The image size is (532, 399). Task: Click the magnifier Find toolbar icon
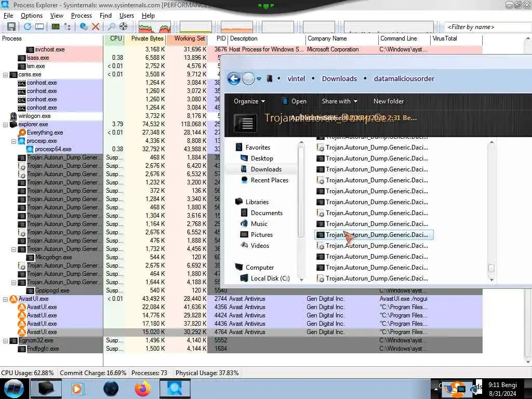click(x=111, y=26)
